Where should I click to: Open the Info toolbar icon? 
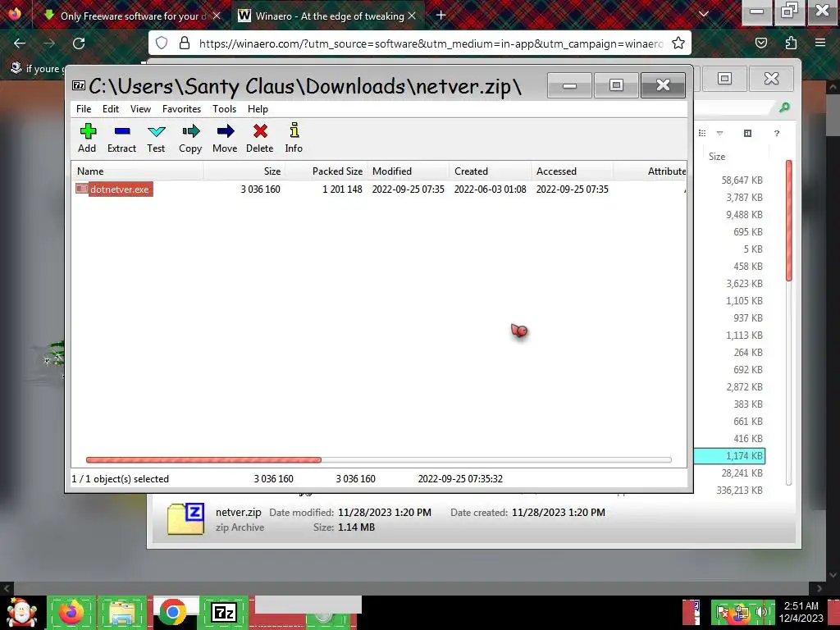[294, 138]
